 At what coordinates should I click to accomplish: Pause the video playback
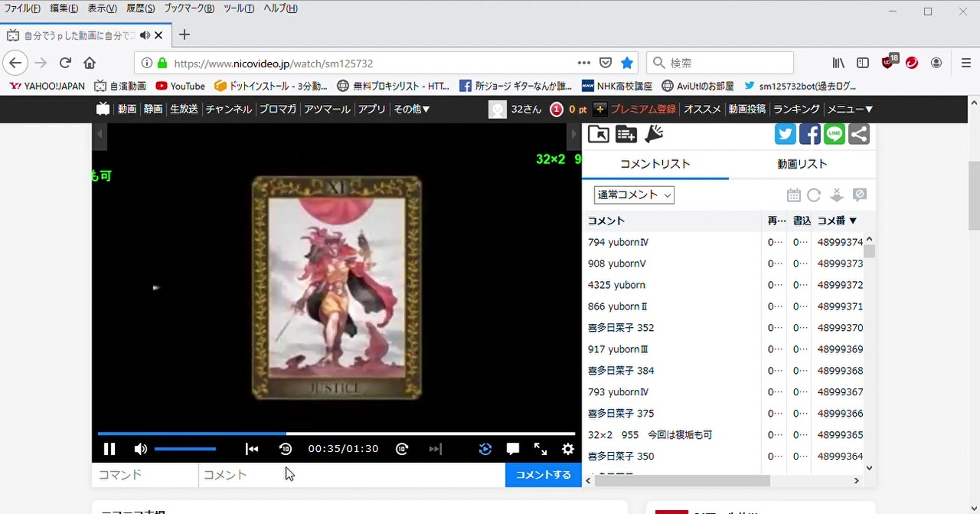[109, 449]
